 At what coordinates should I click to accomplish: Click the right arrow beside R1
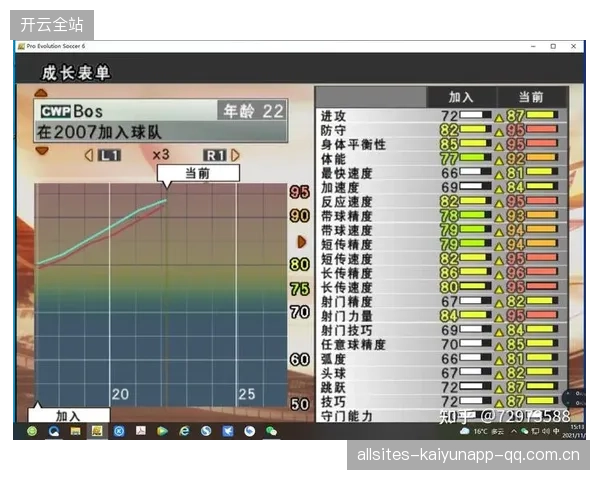point(235,155)
